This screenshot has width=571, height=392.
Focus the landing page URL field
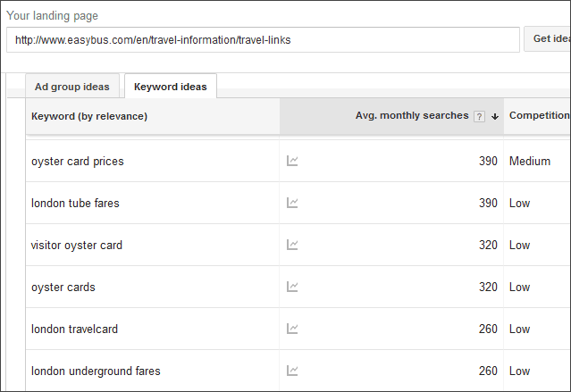(263, 39)
